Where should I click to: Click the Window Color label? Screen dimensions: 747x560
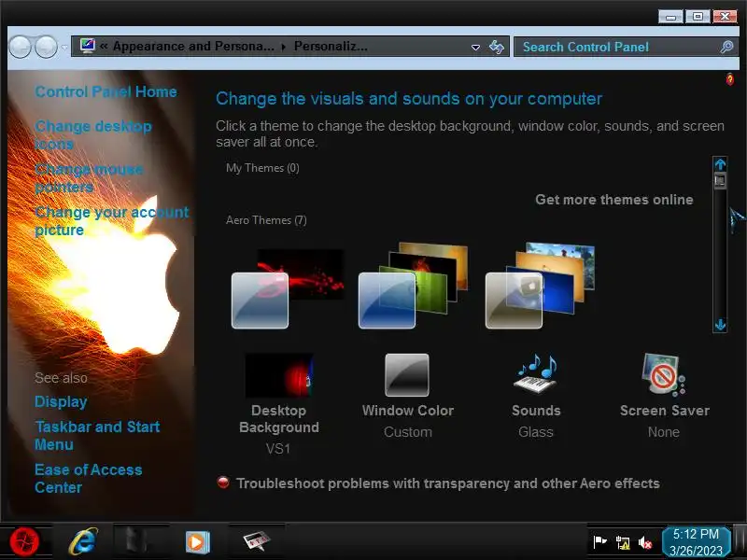tap(408, 411)
